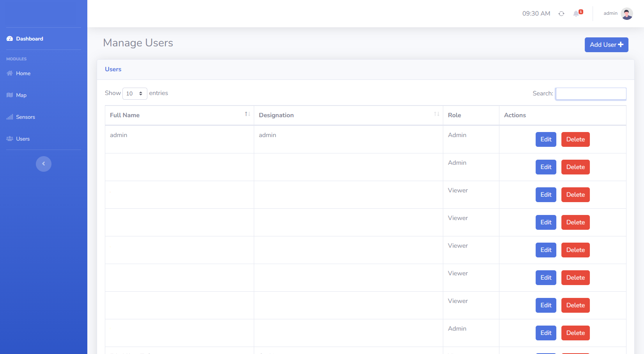Click the refresh sync icon in the top bar
The height and width of the screenshot is (354, 644).
tap(561, 14)
